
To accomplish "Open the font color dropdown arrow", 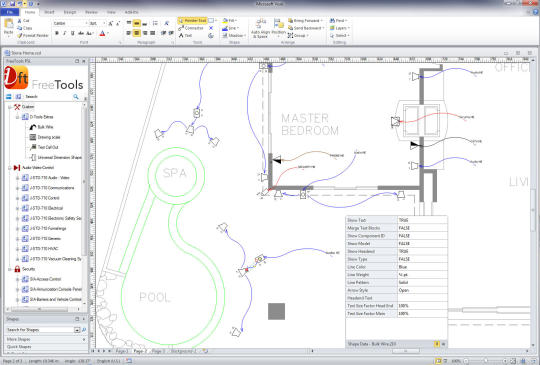I will pyautogui.click(x=108, y=33).
